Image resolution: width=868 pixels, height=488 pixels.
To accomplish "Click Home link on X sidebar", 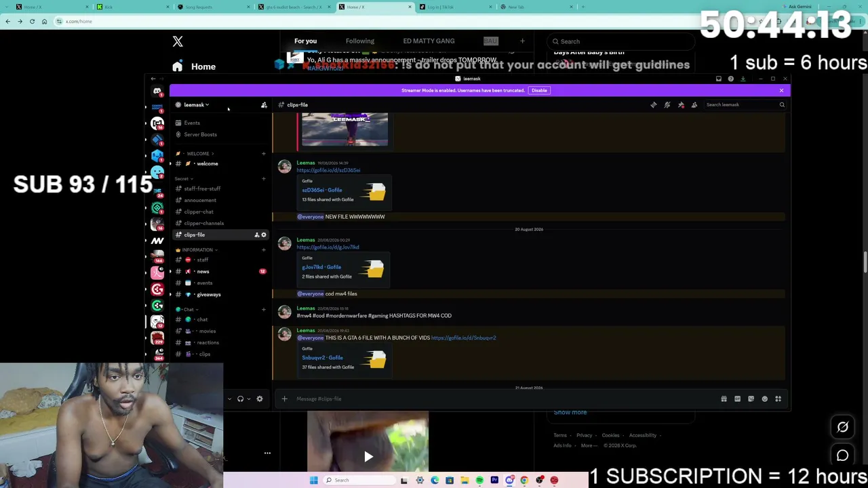I will pyautogui.click(x=195, y=67).
